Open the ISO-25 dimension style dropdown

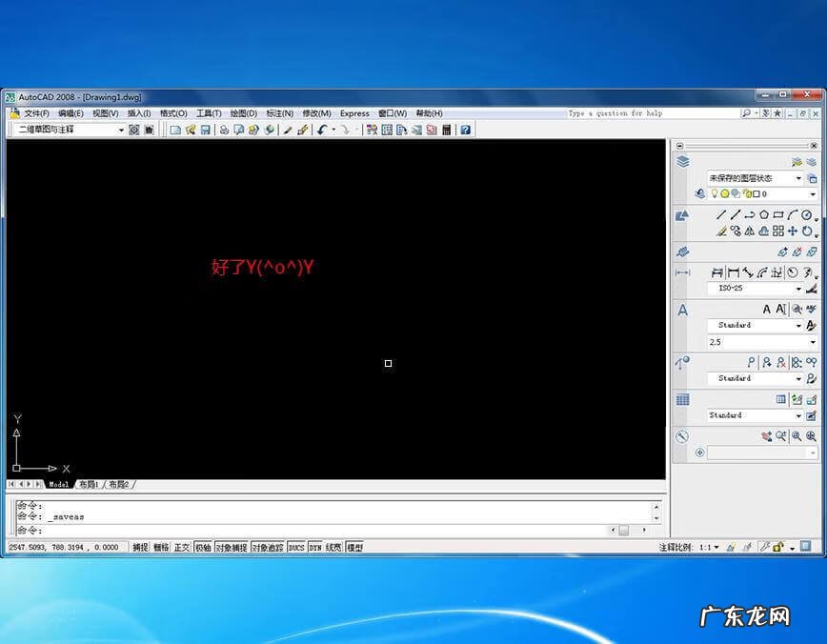[798, 289]
